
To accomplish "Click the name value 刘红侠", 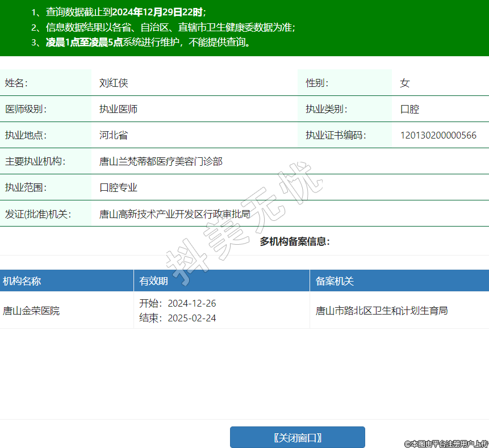I will (114, 83).
